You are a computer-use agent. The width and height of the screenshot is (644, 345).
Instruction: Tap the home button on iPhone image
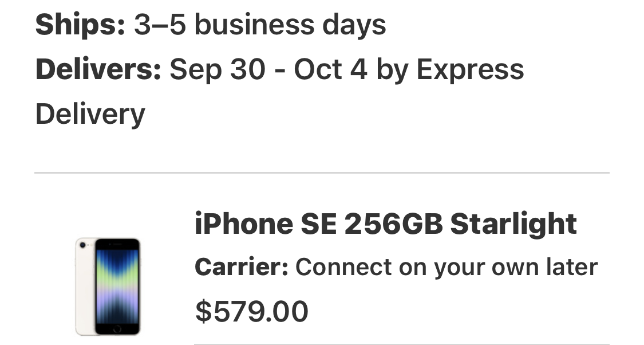117,329
